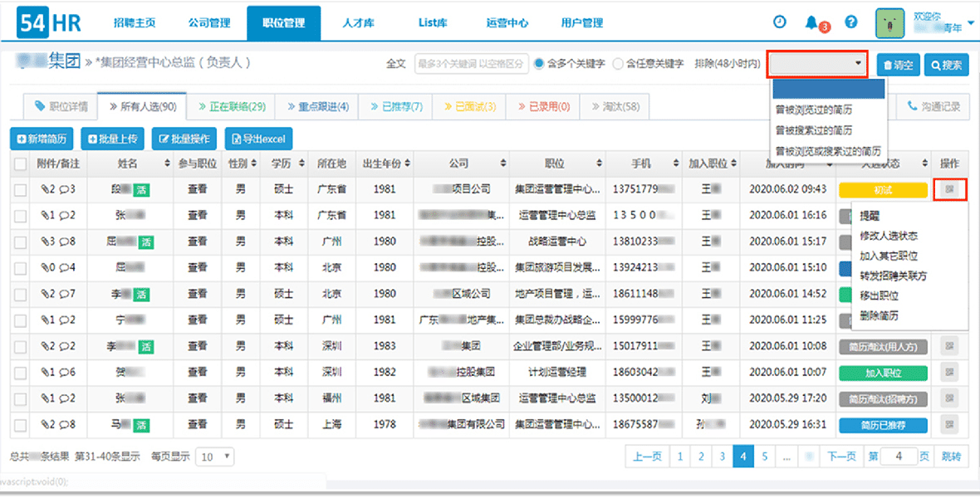Image resolution: width=980 pixels, height=498 pixels.
Task: Expand the user menu arrow beside 欢迎你
Action: pyautogui.click(x=970, y=24)
